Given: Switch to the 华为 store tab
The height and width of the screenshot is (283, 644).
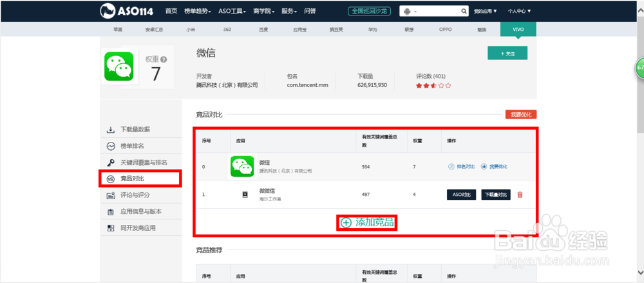Looking at the screenshot, I should click(x=372, y=30).
